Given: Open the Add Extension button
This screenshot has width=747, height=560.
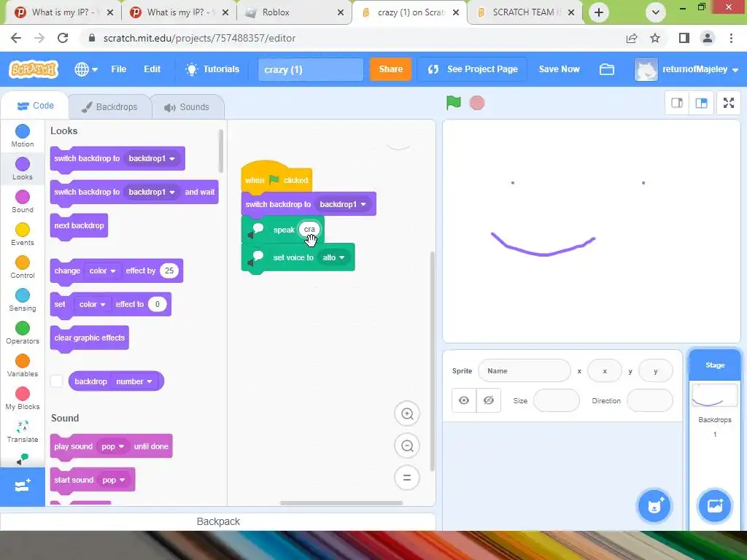Looking at the screenshot, I should [23, 486].
